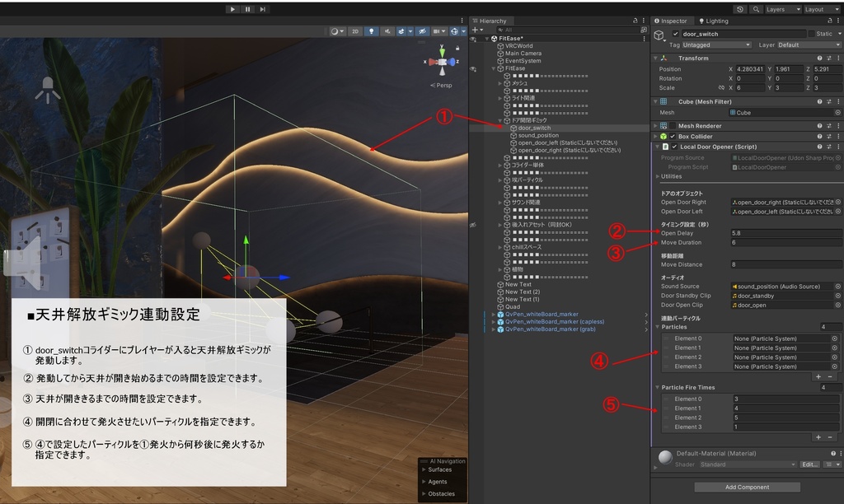
Task: Toggle hidden objects visibility icon in Scene toolbar
Action: [423, 31]
